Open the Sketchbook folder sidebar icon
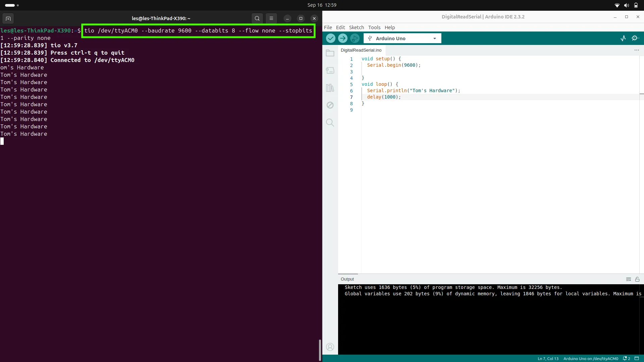The width and height of the screenshot is (644, 362). point(330,53)
